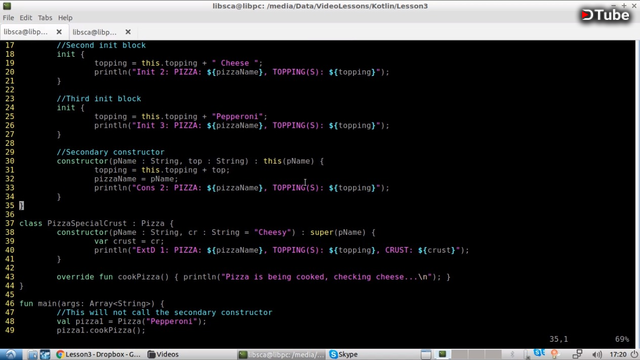640x360 pixels.
Task: Click the "pizza1.cookPizza();" line
Action: (x=101, y=330)
